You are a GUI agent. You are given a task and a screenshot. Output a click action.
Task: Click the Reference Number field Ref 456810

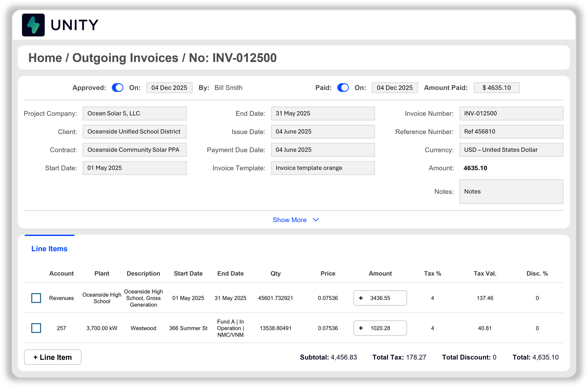click(511, 132)
